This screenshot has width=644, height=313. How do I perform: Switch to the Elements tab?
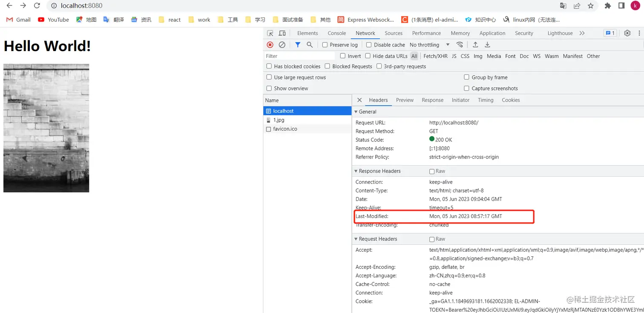click(308, 33)
